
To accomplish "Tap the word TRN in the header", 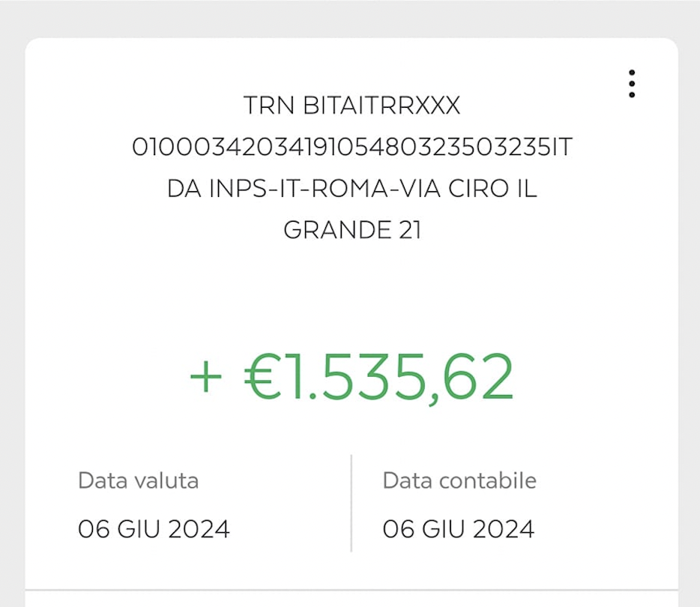I will point(269,106).
